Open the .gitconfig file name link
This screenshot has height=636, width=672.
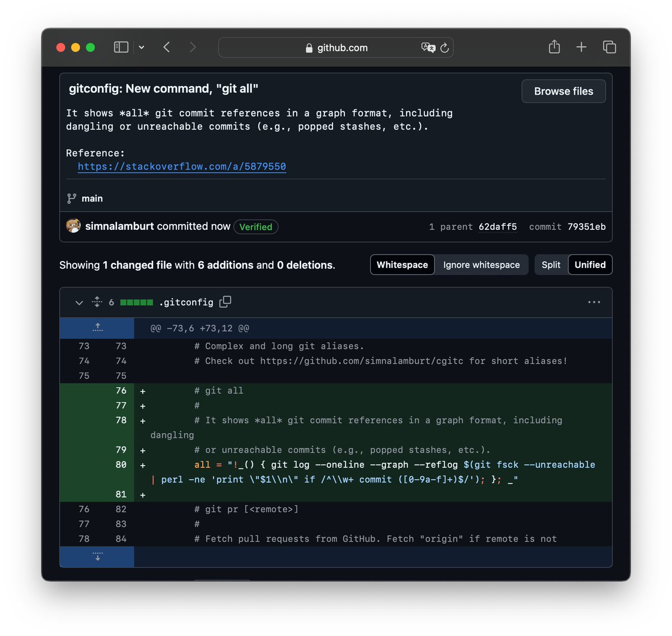186,303
